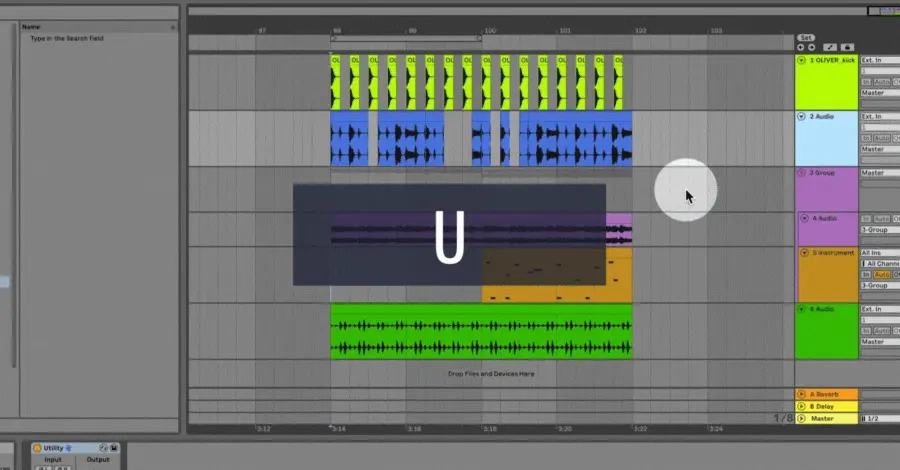This screenshot has width=900, height=470.
Task: Open Ext. In input dropdown on OLIVER_kick track
Action: pyautogui.click(x=880, y=60)
